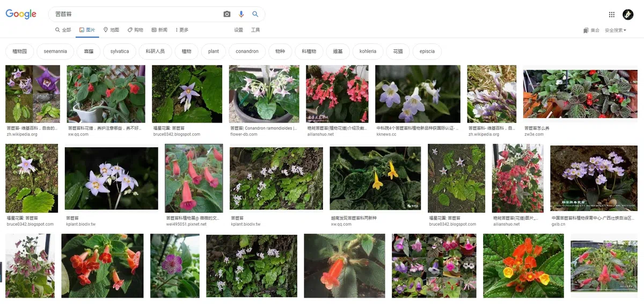Filter by the 花猫 chip
Viewport: 644px width, 304px height.
(x=398, y=52)
